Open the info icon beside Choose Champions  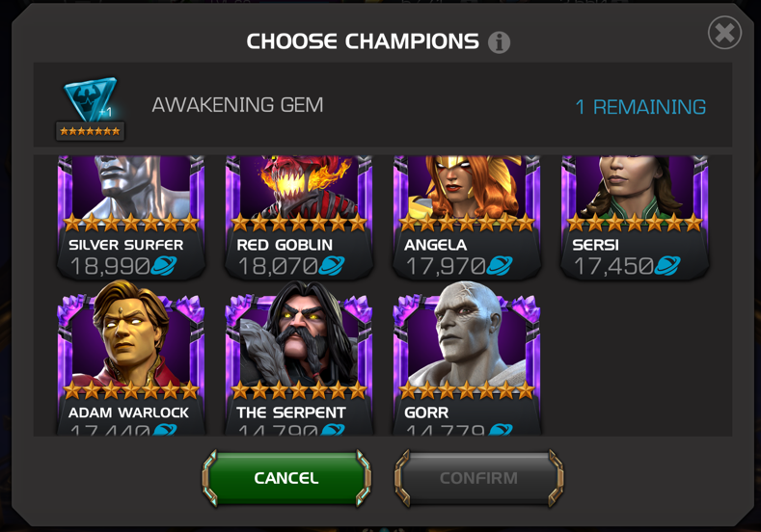point(499,42)
